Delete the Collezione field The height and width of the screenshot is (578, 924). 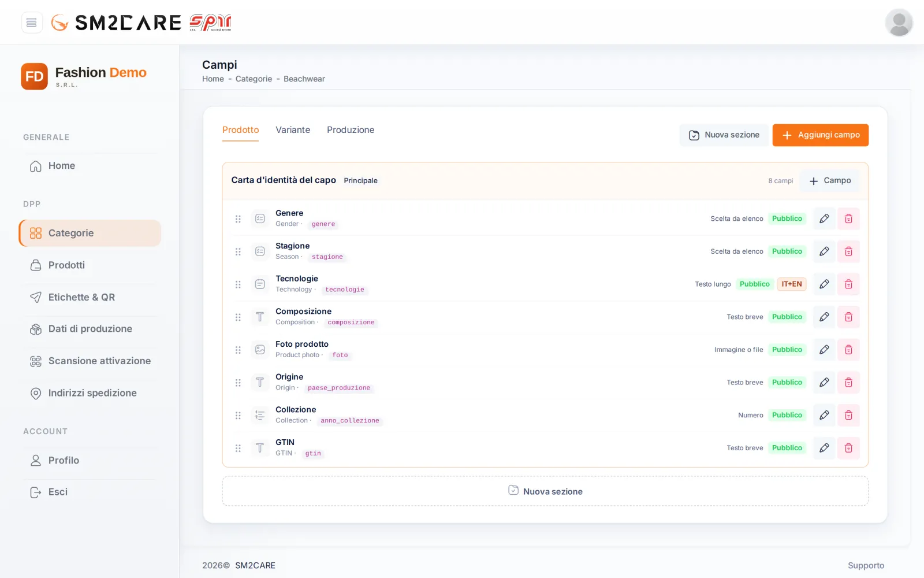click(x=848, y=415)
